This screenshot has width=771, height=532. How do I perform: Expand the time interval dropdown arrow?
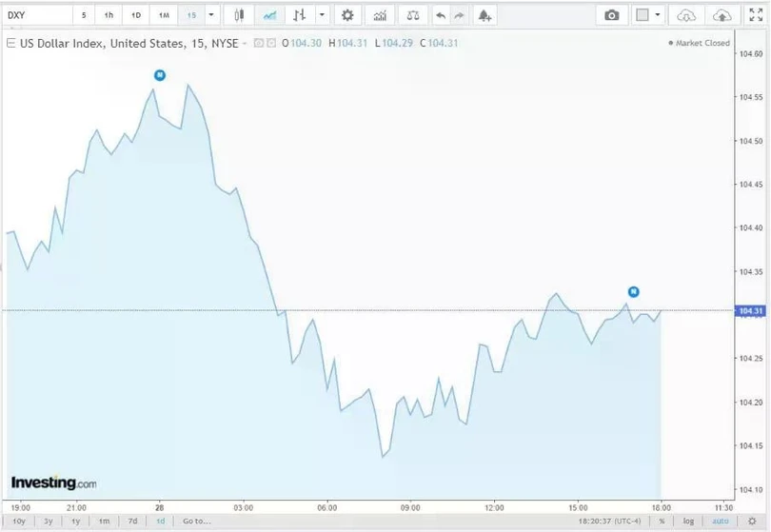pyautogui.click(x=210, y=15)
